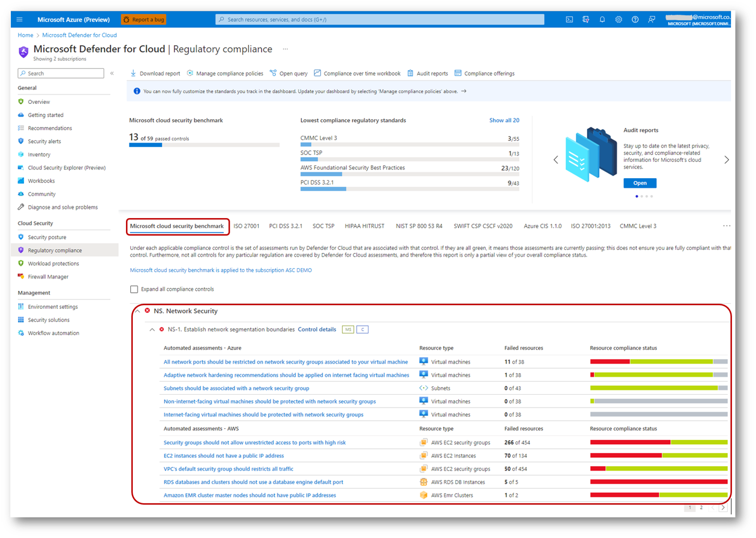Click the sidebar Search field

coord(61,73)
